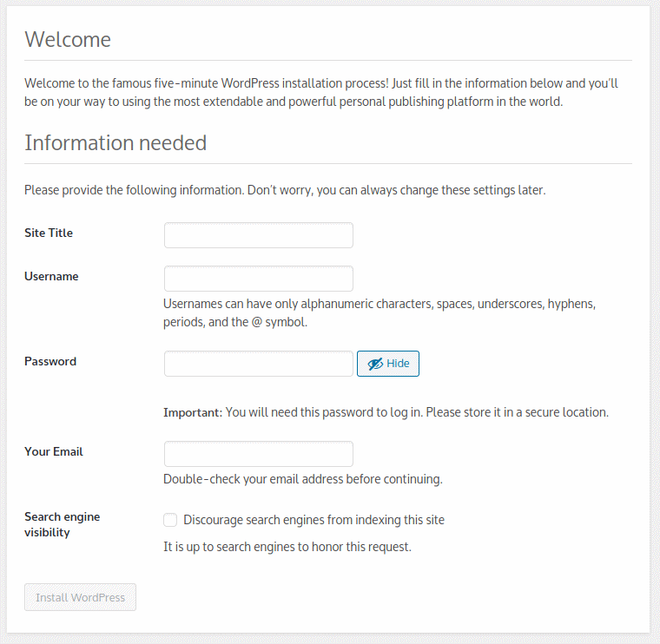Focus the Your Email text field
Image resolution: width=660 pixels, height=644 pixels.
259,454
